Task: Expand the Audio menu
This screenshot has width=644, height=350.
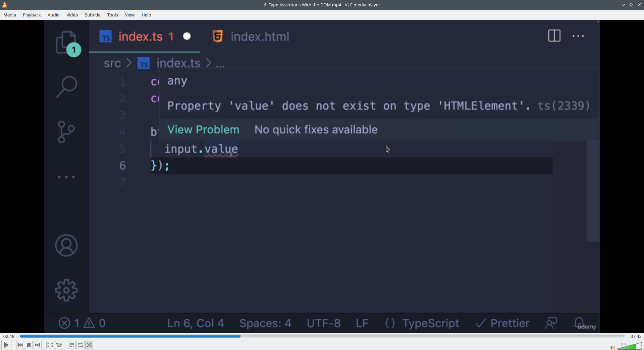Action: click(x=53, y=15)
